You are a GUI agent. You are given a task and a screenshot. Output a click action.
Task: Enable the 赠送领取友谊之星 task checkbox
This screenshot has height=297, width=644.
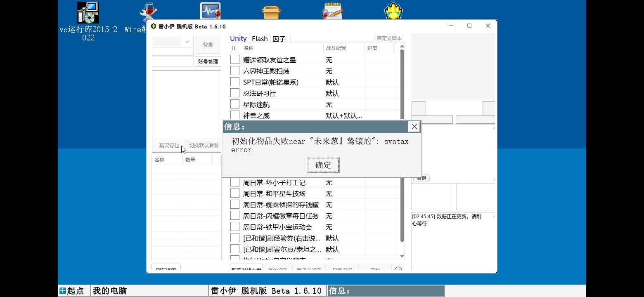[x=234, y=59]
